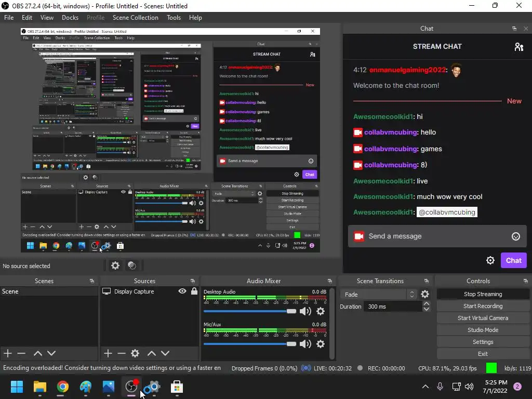532x399 pixels.
Task: Open the File menu
Action: point(9,18)
